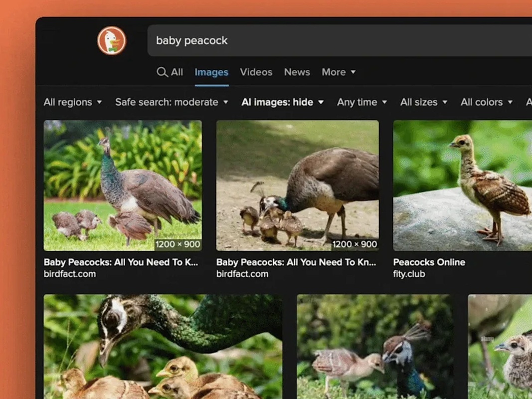
Task: Click the Any time filter caret
Action: click(384, 102)
